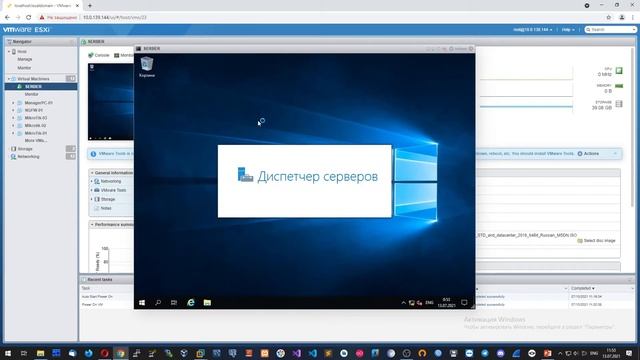Open Monitor under SERVER VM

[31, 94]
